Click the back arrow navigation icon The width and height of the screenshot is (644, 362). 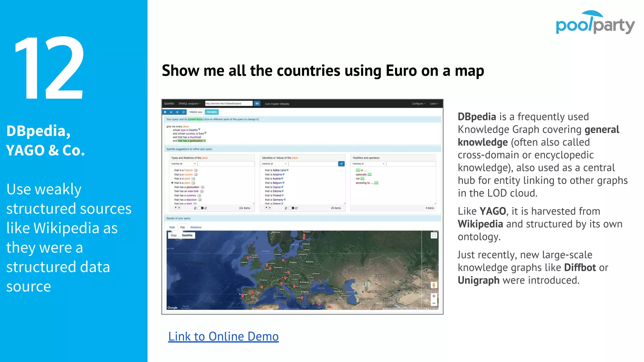click(x=171, y=112)
